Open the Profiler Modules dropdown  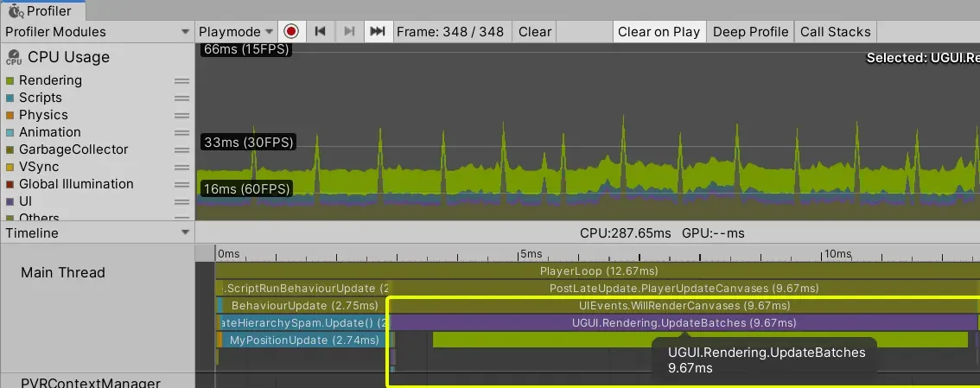[x=97, y=31]
